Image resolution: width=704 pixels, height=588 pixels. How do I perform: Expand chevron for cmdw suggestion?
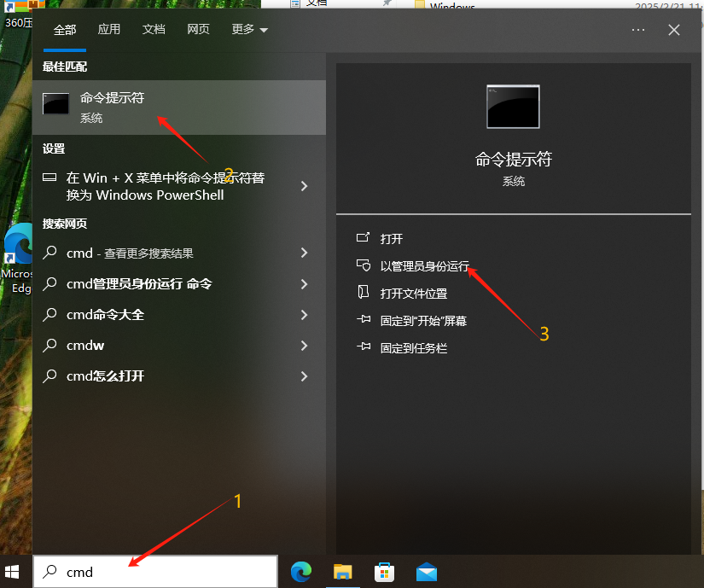click(305, 345)
